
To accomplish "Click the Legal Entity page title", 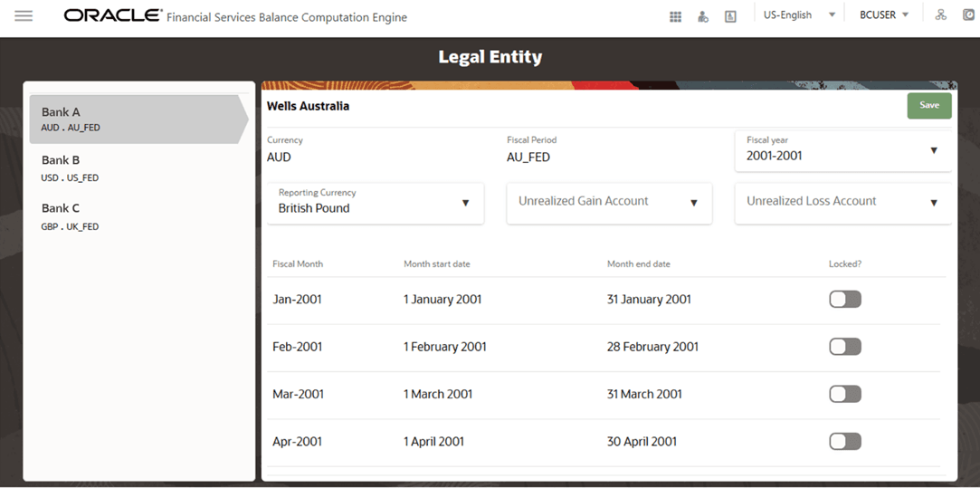I will pos(490,57).
